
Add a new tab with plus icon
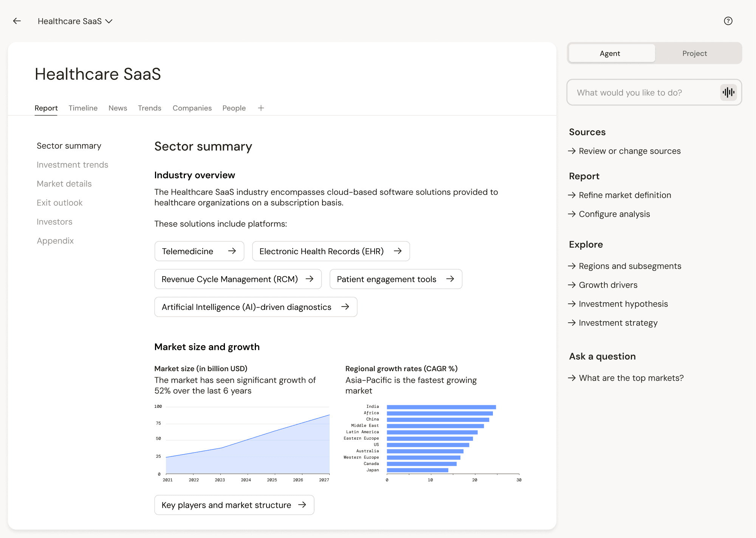(x=261, y=108)
